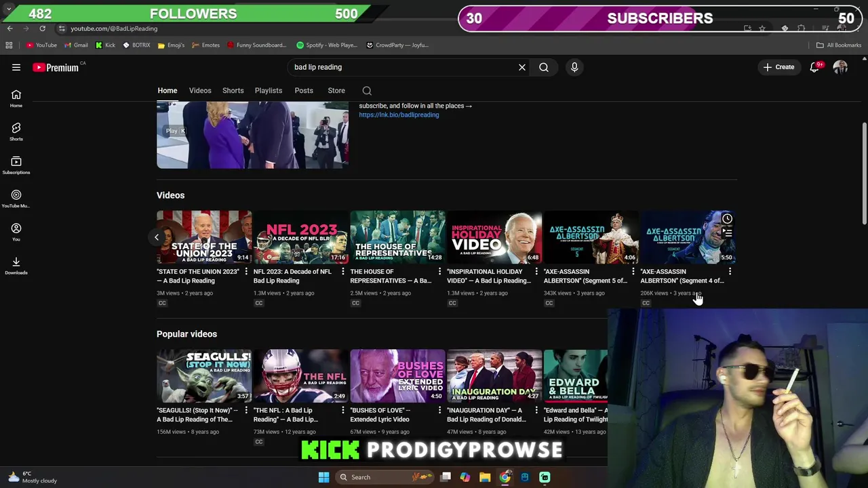Viewport: 868px width, 488px height.
Task: Open the All Bookmarks folder
Action: point(839,45)
